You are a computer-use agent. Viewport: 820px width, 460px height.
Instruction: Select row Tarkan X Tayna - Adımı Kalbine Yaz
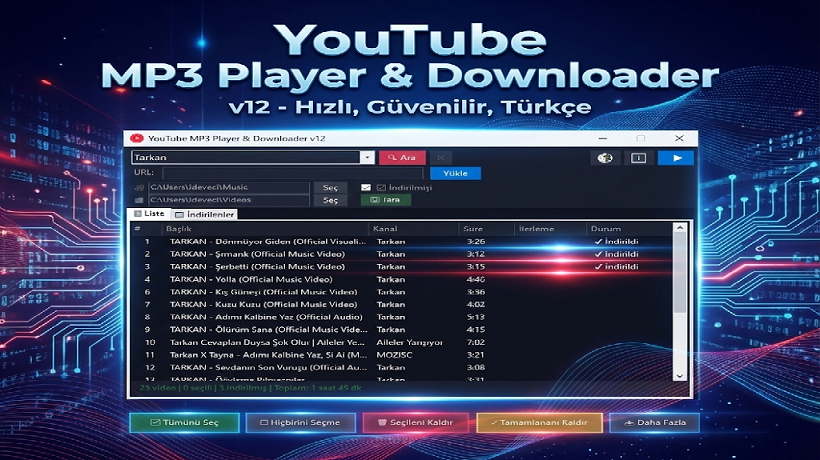pyautogui.click(x=402, y=355)
